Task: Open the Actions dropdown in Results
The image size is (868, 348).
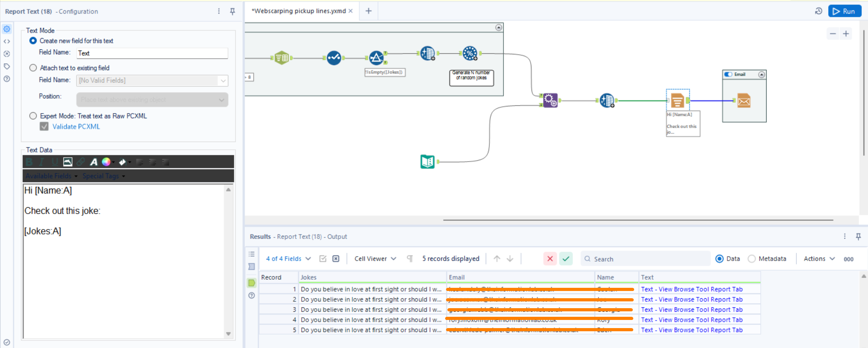Action: click(x=819, y=258)
